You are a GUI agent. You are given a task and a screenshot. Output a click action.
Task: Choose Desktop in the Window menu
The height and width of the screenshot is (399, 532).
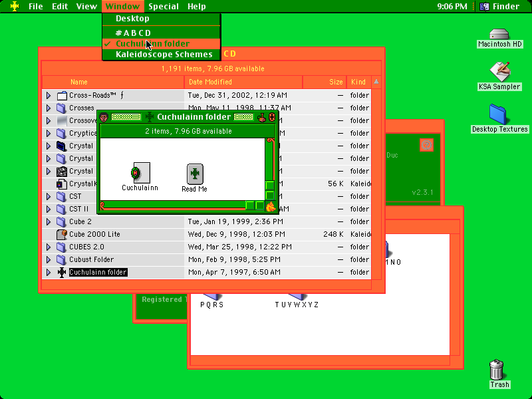(161, 19)
